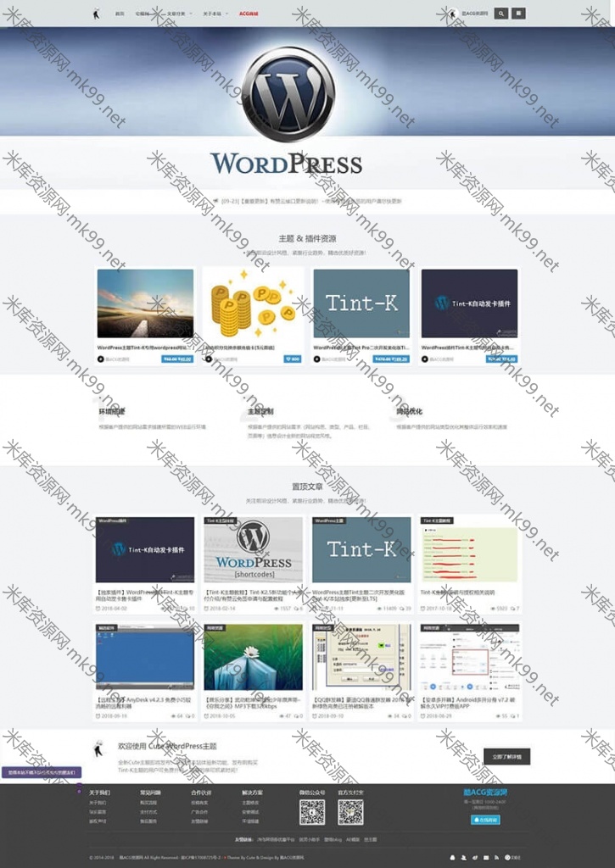The width and height of the screenshot is (615, 868).
Task: Open the Android多开分身 article thumbnail
Action: tap(469, 657)
